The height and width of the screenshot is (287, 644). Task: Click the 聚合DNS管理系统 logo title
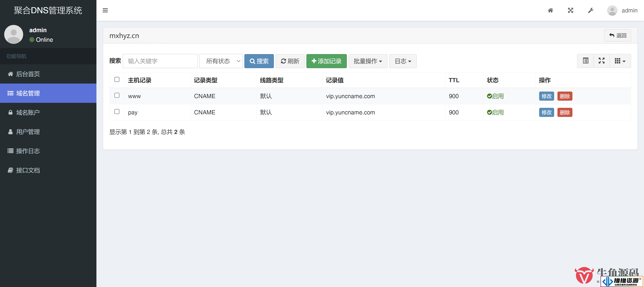pyautogui.click(x=48, y=11)
